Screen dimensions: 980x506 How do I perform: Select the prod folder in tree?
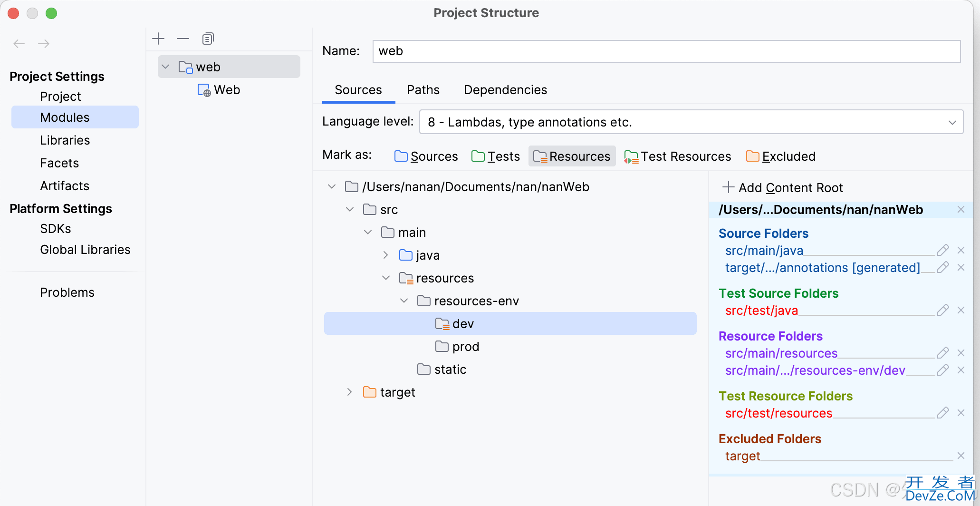coord(457,347)
